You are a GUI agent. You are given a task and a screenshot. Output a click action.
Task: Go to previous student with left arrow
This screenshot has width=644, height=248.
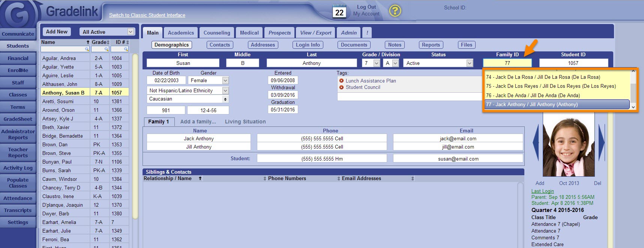[x=536, y=142]
